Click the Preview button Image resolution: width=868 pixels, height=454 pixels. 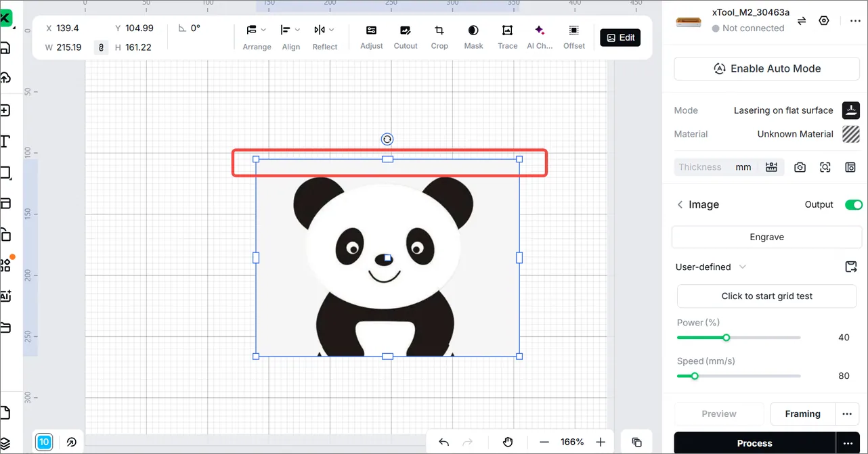click(719, 413)
